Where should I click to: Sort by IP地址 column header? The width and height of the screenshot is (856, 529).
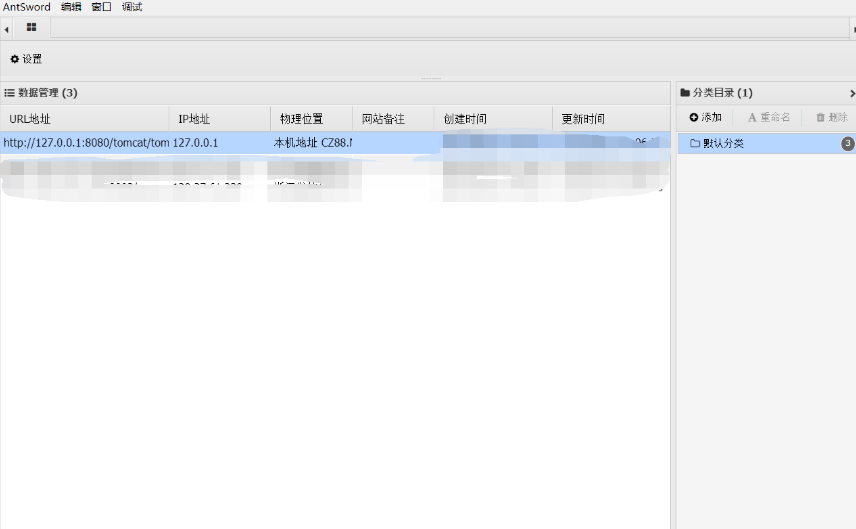(x=219, y=118)
